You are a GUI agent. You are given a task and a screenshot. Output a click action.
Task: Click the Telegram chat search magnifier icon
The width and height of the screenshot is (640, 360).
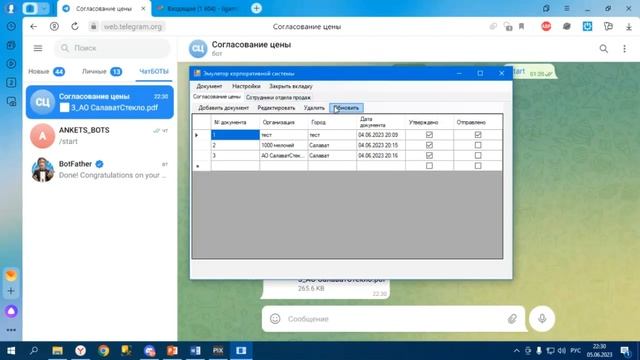(604, 49)
